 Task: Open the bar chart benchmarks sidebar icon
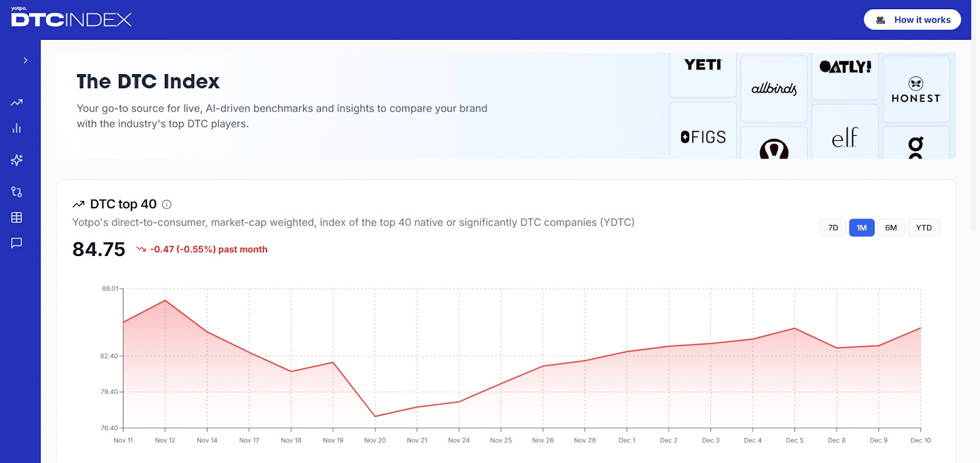(x=17, y=128)
